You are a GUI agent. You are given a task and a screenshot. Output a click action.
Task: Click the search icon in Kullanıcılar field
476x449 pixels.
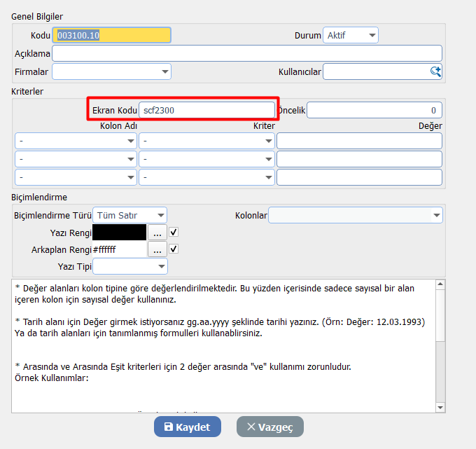point(435,71)
